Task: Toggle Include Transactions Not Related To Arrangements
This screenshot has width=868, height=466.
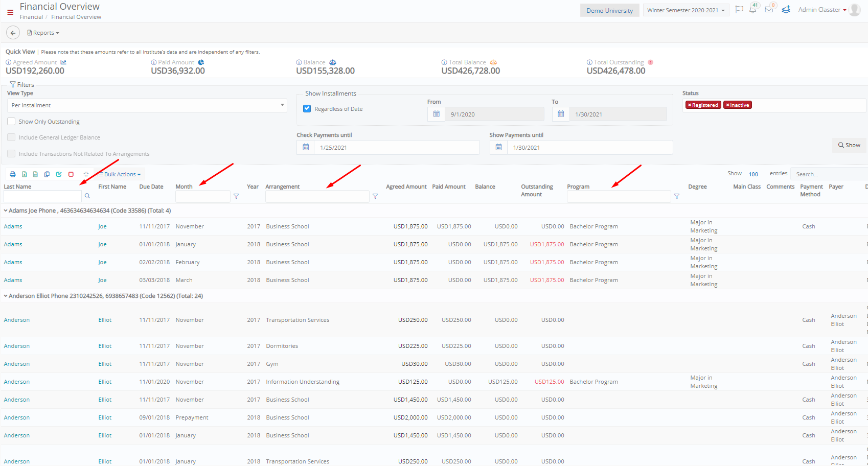Action: 11,154
